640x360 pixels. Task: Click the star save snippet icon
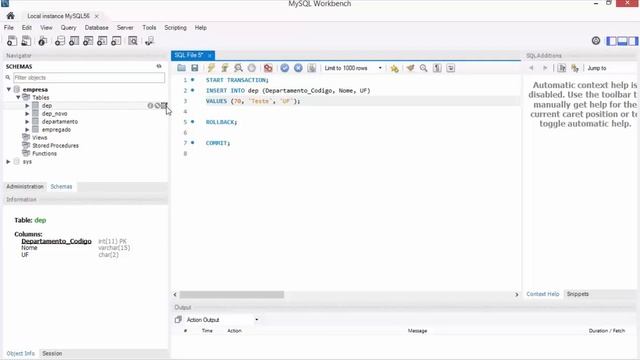pos(394,68)
